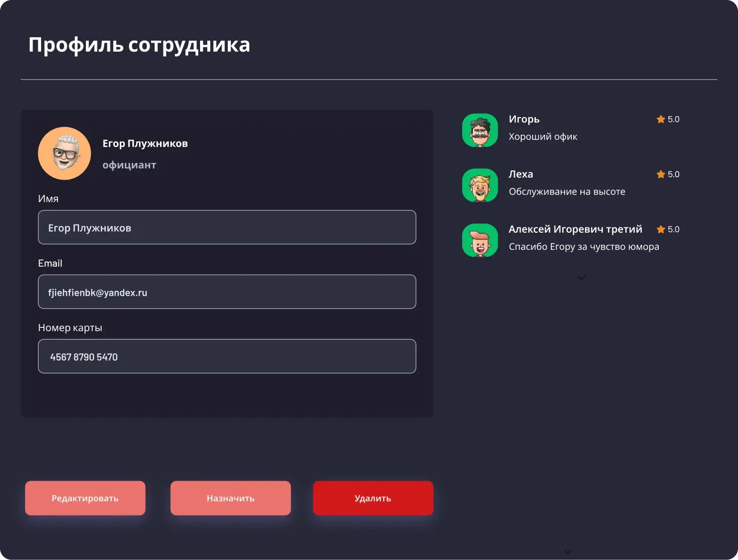
Task: Focus the Имя input field
Action: tap(227, 227)
